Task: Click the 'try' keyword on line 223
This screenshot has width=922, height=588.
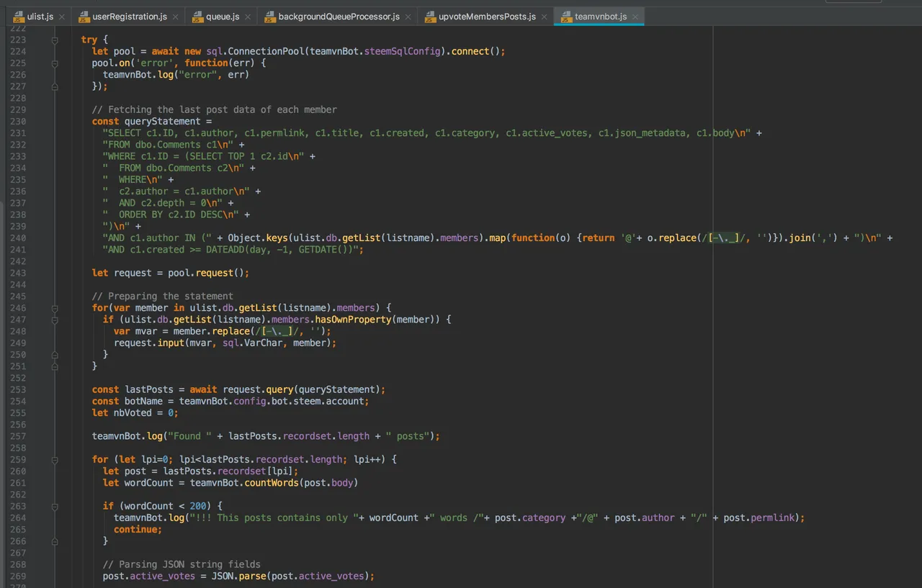Action: (89, 40)
